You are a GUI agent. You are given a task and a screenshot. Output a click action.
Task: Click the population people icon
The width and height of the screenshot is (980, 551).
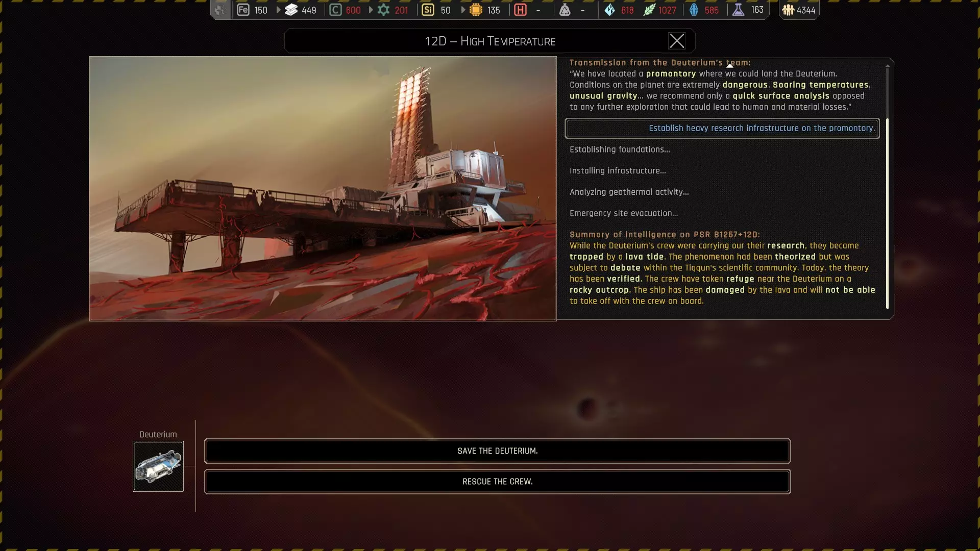pyautogui.click(x=788, y=10)
